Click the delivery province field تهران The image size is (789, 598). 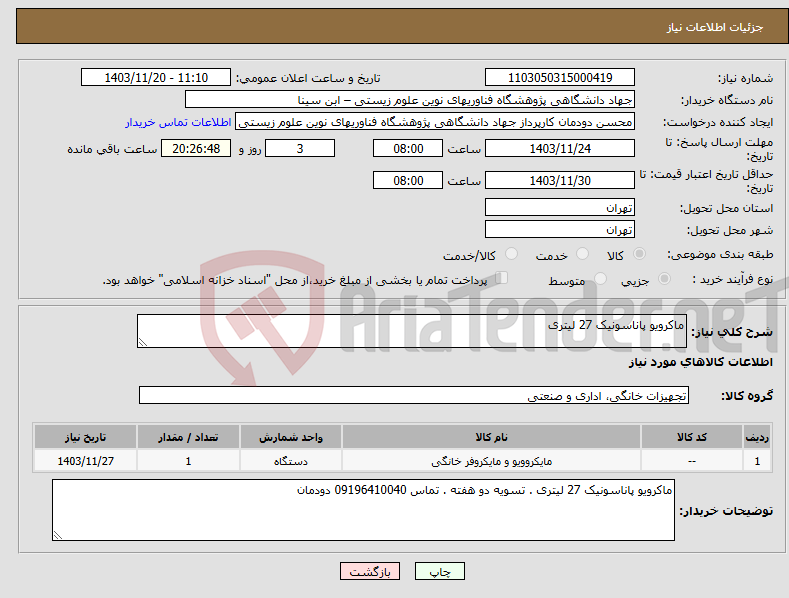tap(560, 207)
